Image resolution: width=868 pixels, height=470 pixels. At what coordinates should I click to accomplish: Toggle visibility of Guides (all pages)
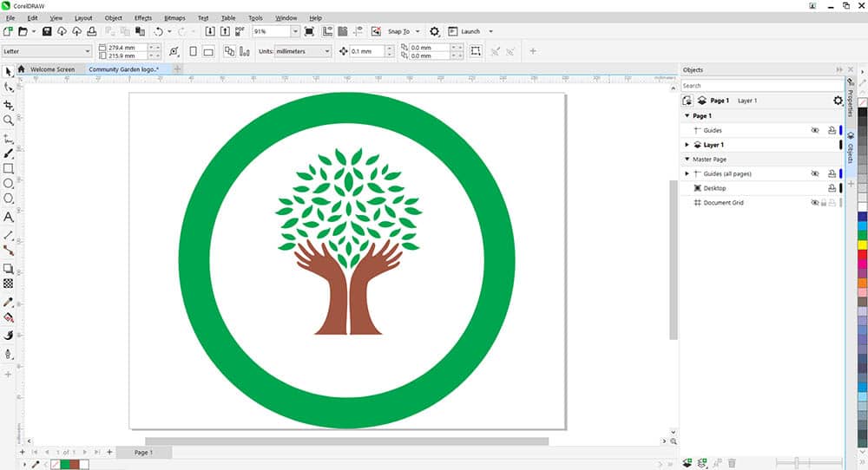pyautogui.click(x=814, y=173)
